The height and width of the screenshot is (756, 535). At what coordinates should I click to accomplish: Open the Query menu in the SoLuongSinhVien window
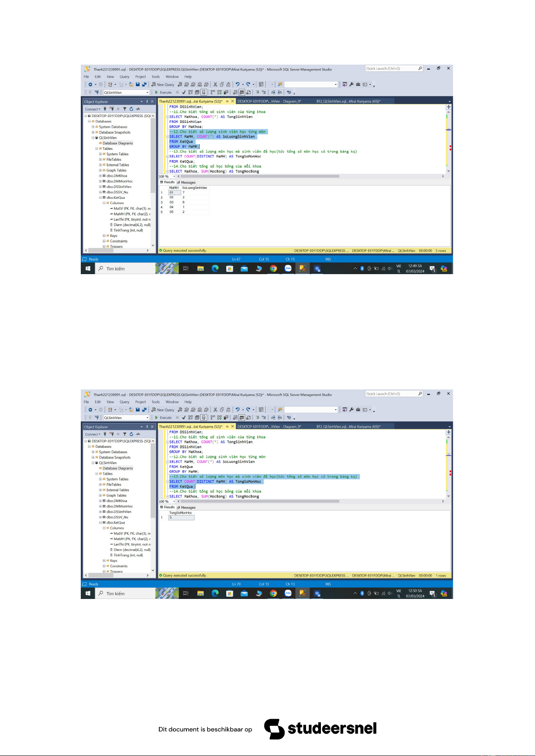124,77
